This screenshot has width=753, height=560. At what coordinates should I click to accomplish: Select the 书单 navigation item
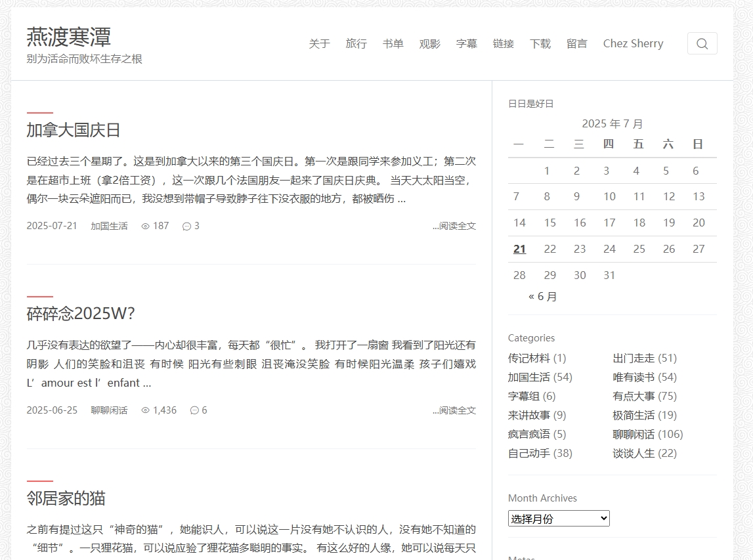pos(393,44)
